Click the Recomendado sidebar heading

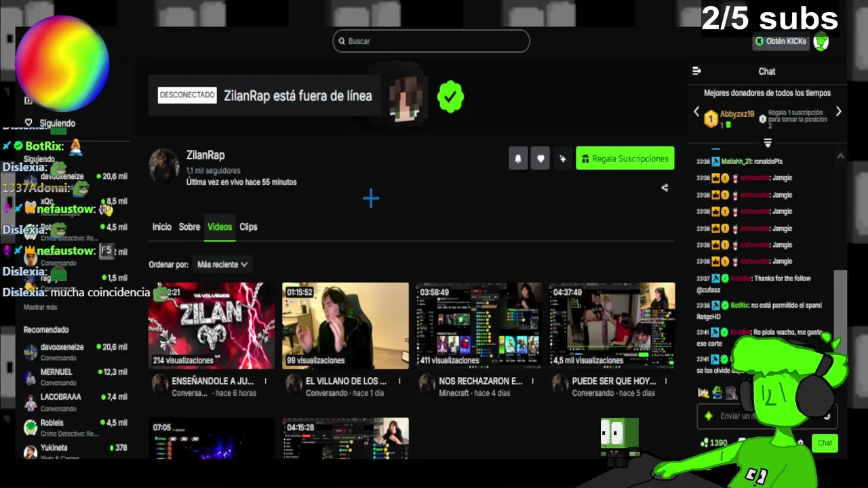[46, 330]
